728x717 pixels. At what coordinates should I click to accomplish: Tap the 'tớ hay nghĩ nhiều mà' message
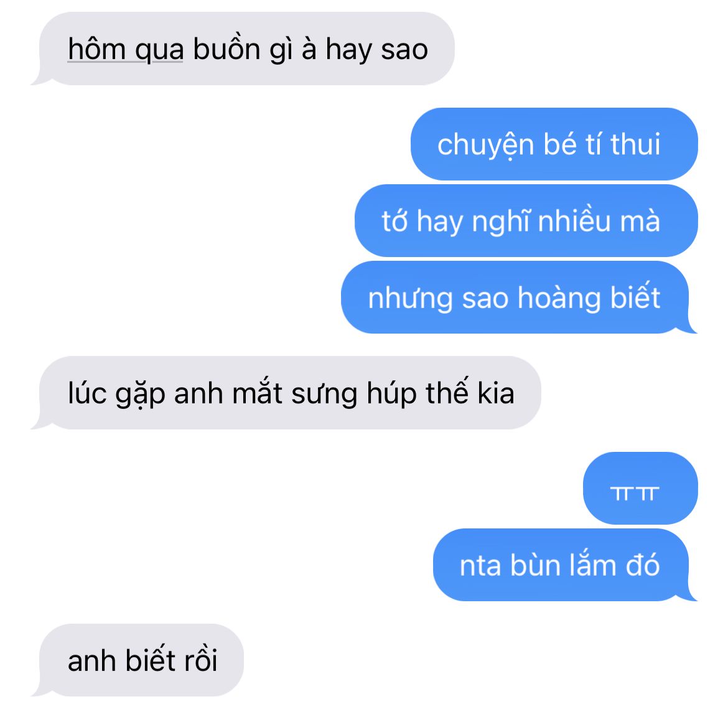[526, 220]
